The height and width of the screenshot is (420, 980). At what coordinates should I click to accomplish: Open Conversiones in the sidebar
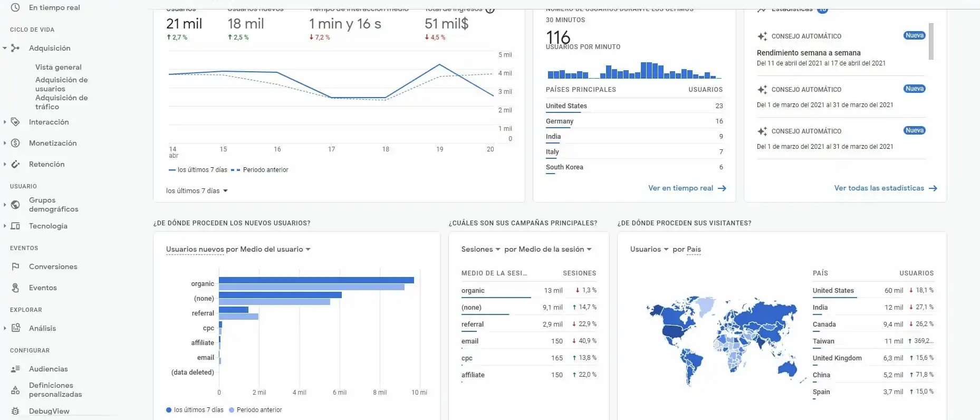[53, 266]
